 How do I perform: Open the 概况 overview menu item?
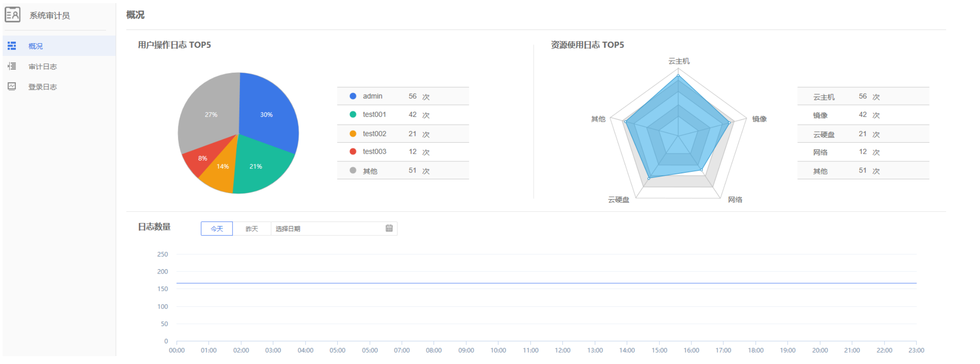click(x=59, y=46)
